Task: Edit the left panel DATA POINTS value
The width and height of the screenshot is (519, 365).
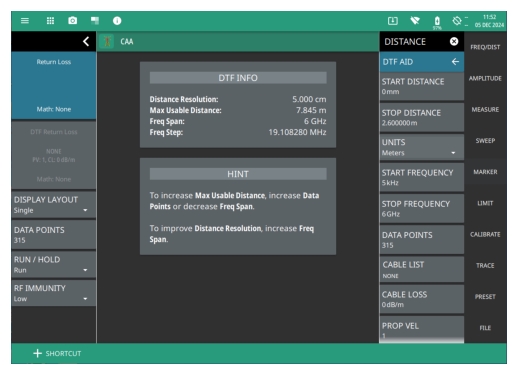Action: (x=54, y=235)
